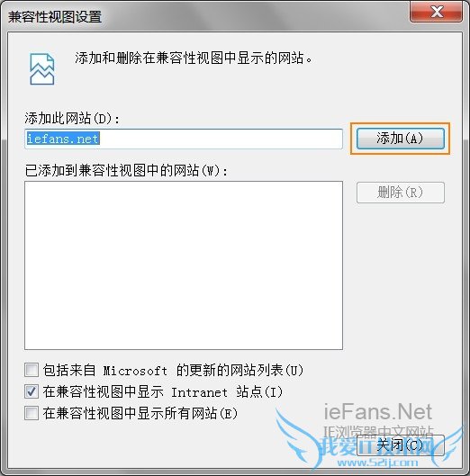Click the 关闭(C) button
This screenshot has width=470, height=476.
400,445
